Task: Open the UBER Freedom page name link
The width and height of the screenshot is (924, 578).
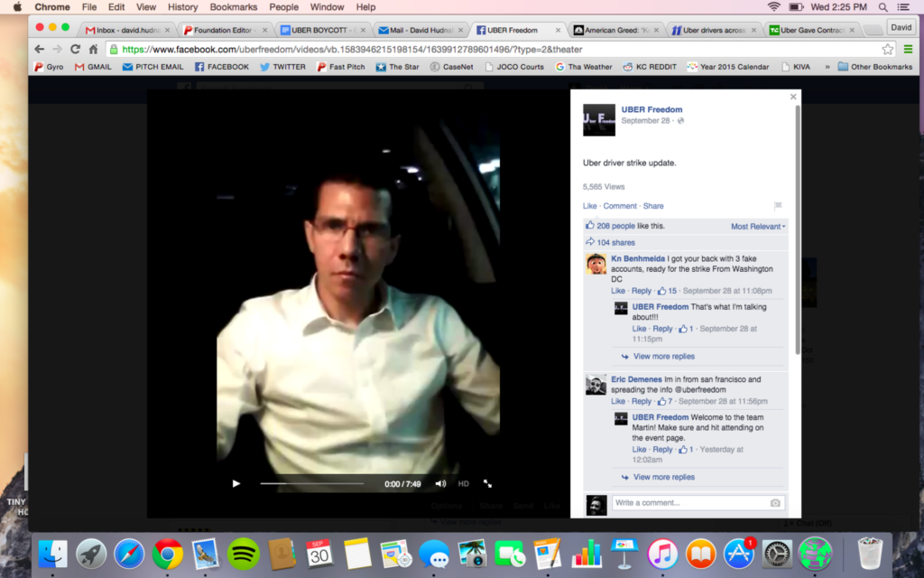Action: (651, 109)
